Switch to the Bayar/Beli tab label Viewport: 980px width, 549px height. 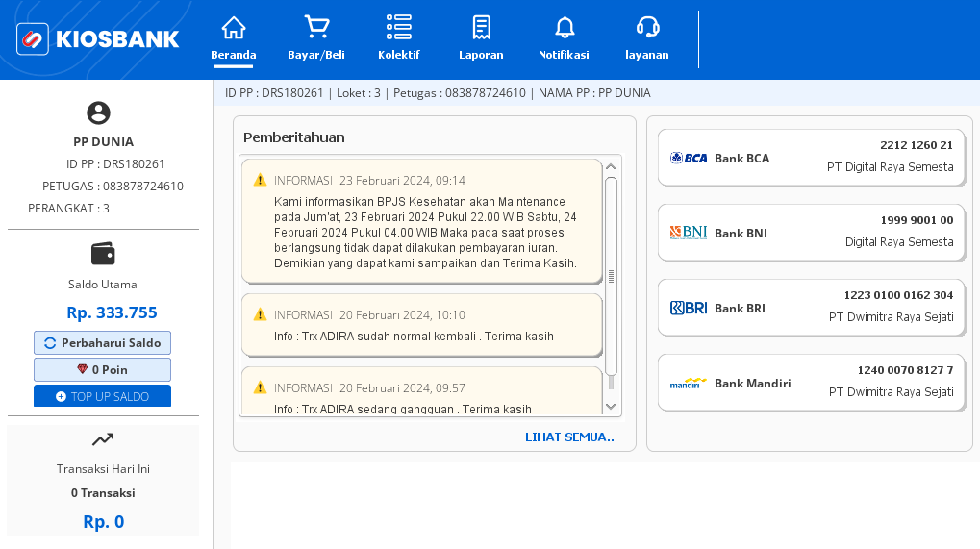click(316, 55)
